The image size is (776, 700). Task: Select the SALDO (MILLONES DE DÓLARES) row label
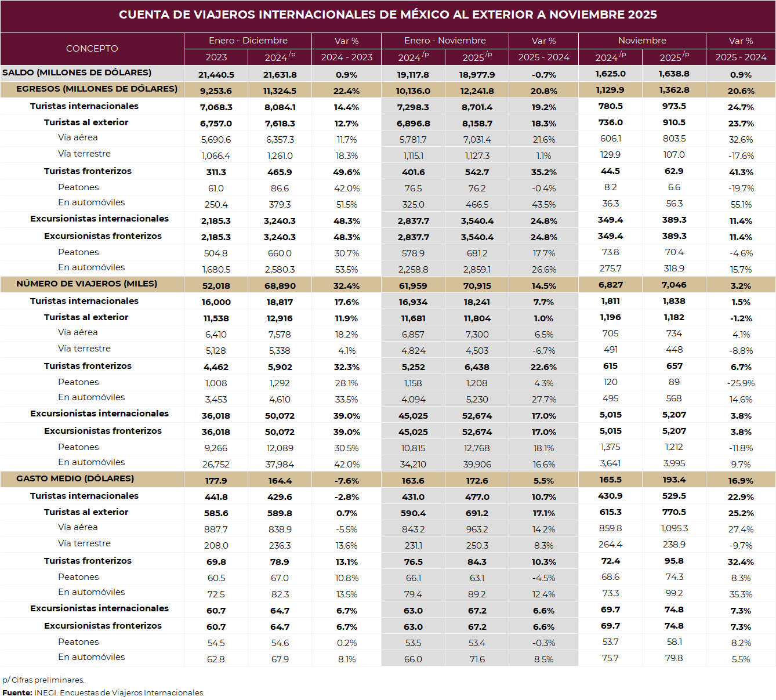[x=77, y=72]
